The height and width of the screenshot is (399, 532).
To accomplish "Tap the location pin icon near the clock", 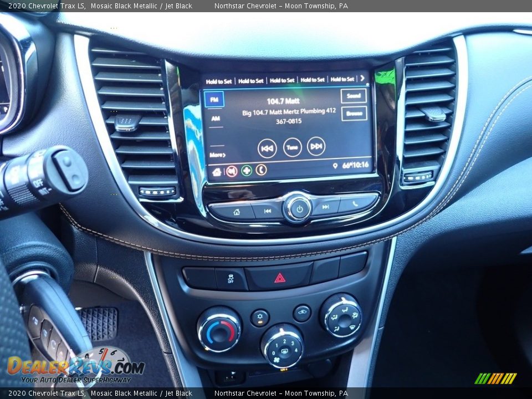I will pos(335,166).
